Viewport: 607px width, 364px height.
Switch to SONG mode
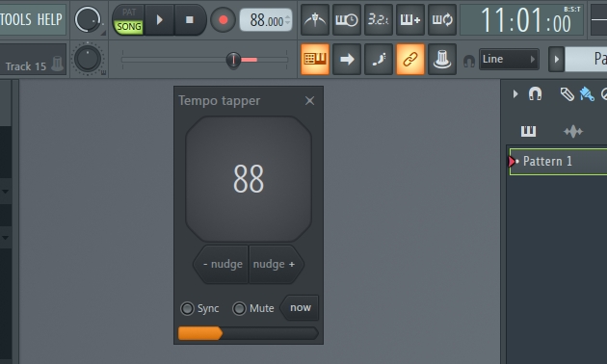[129, 27]
